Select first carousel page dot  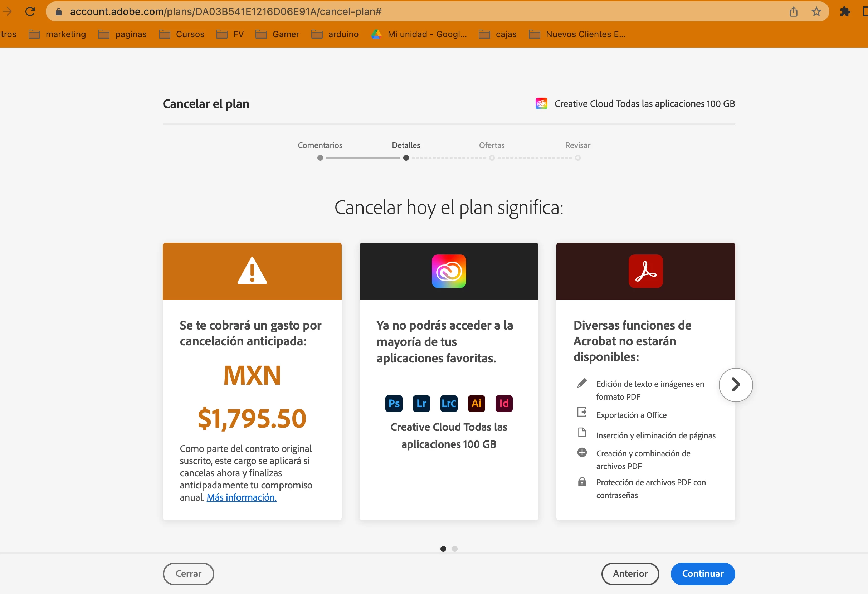click(443, 549)
